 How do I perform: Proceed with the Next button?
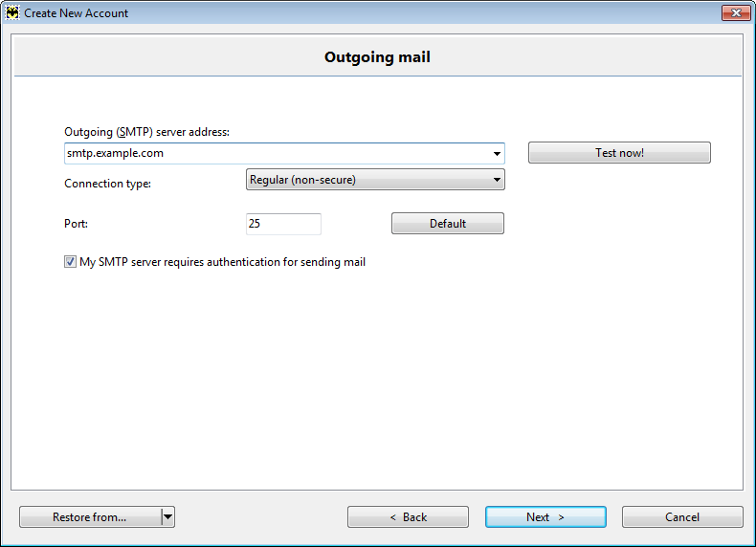coord(545,517)
